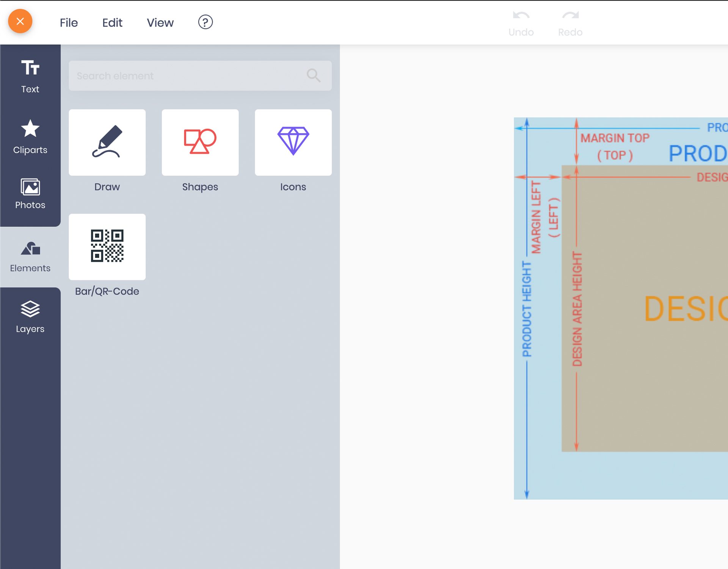The height and width of the screenshot is (569, 728).
Task: Close the designer with orange X
Action: click(20, 21)
